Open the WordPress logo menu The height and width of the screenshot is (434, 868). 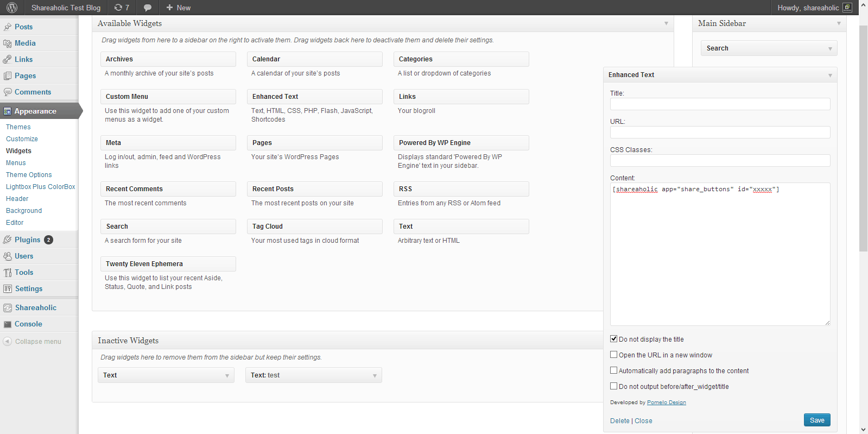click(12, 8)
